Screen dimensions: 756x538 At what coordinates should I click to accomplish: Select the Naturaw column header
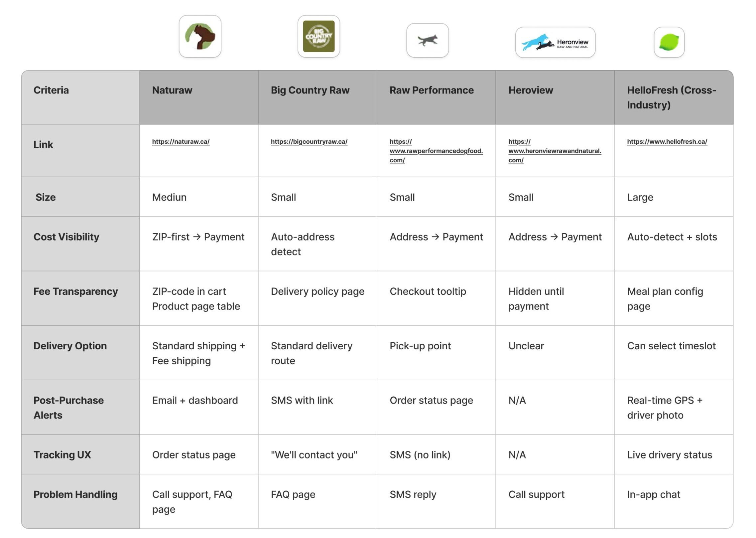[172, 90]
